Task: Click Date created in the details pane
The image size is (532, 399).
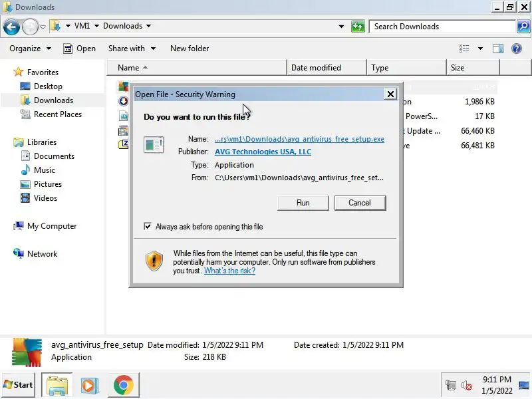Action: pos(348,345)
